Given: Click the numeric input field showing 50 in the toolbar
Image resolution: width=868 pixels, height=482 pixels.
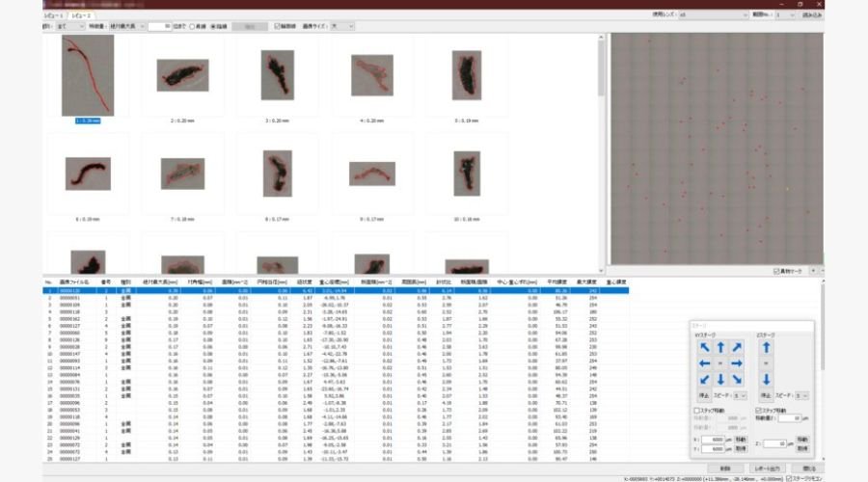Looking at the screenshot, I should 159,26.
